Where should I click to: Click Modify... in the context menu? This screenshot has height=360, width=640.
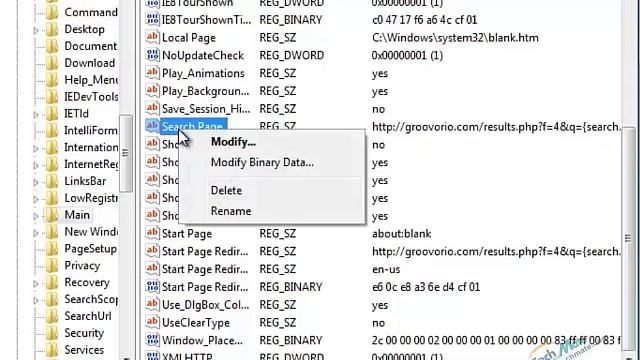(x=233, y=142)
